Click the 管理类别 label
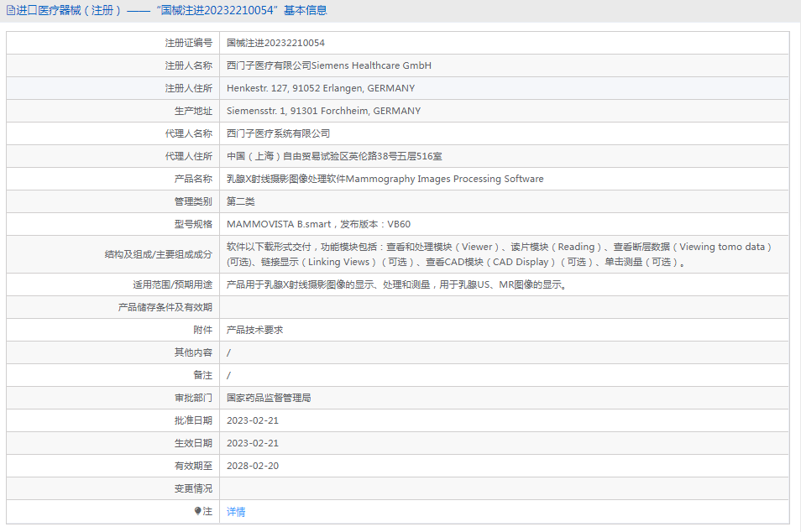The image size is (801, 532). coord(193,201)
